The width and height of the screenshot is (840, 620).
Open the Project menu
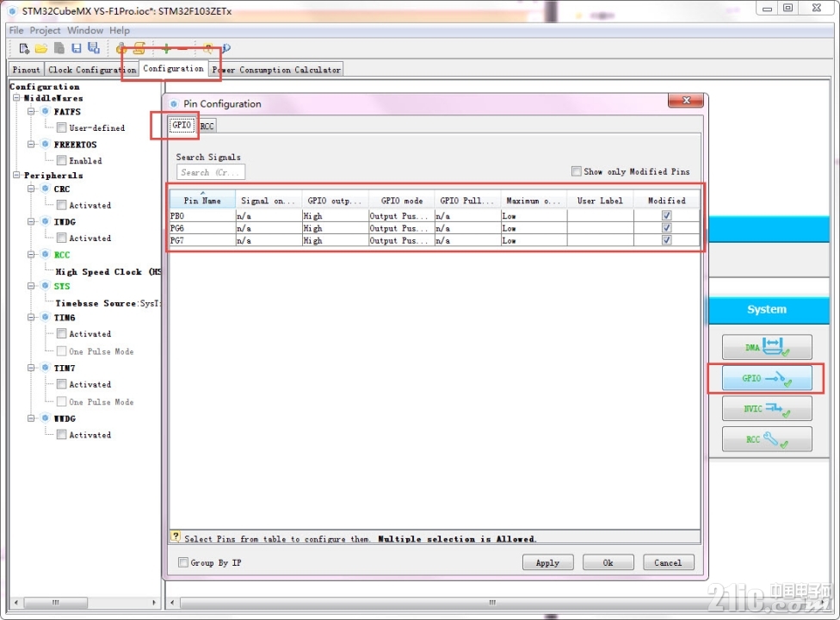45,30
